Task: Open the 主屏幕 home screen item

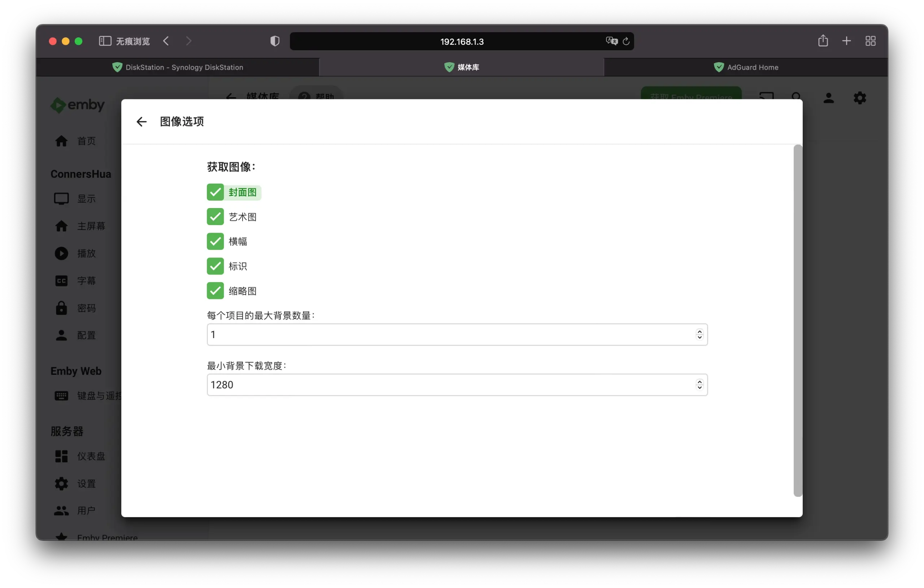Action: click(79, 226)
